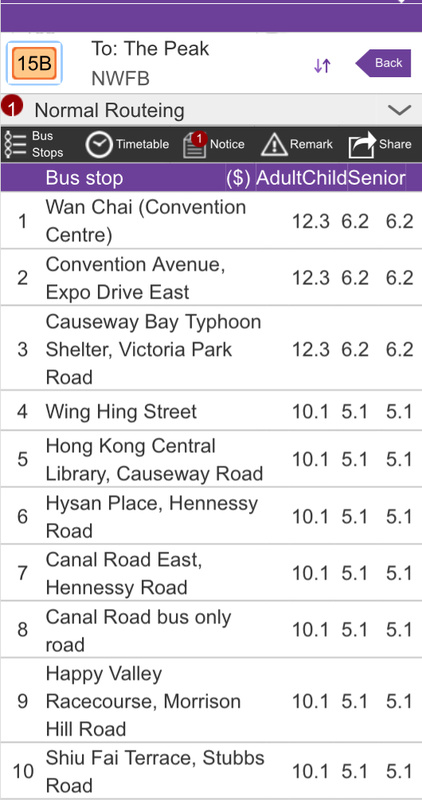This screenshot has height=800, width=422.
Task: Tap the 15B route number badge
Action: click(34, 63)
